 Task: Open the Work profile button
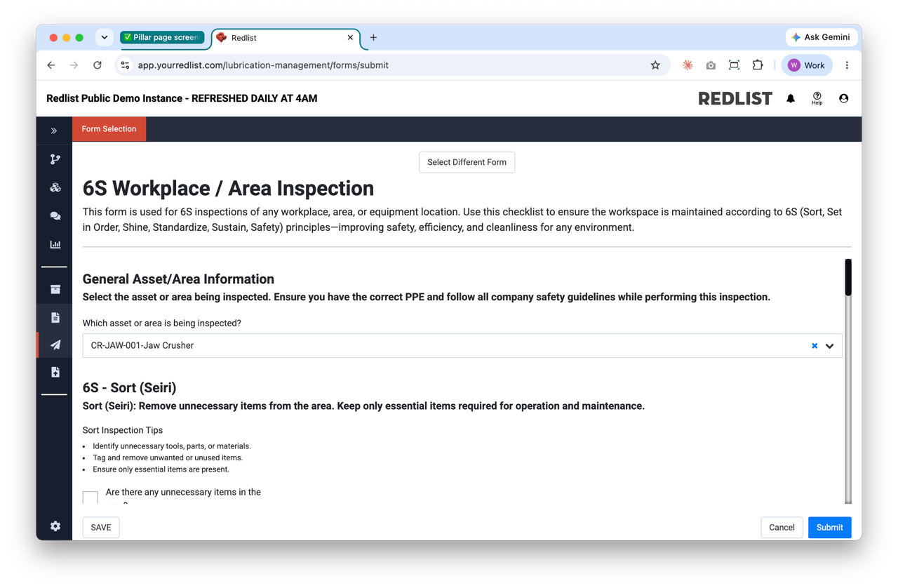point(807,65)
